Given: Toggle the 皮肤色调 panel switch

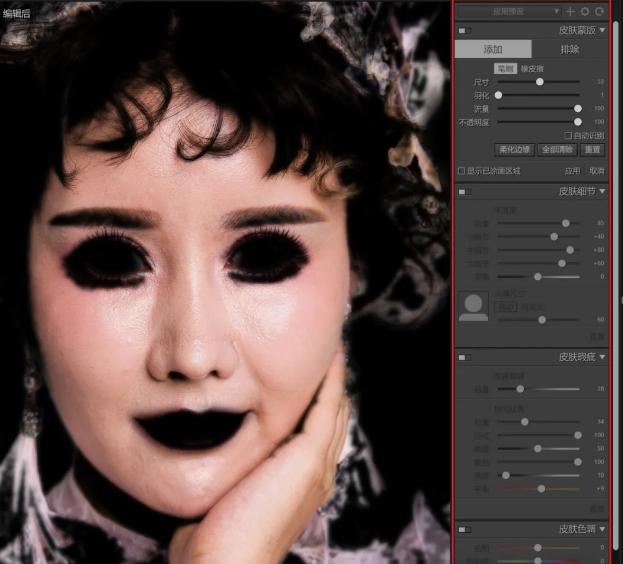Looking at the screenshot, I should (x=465, y=528).
